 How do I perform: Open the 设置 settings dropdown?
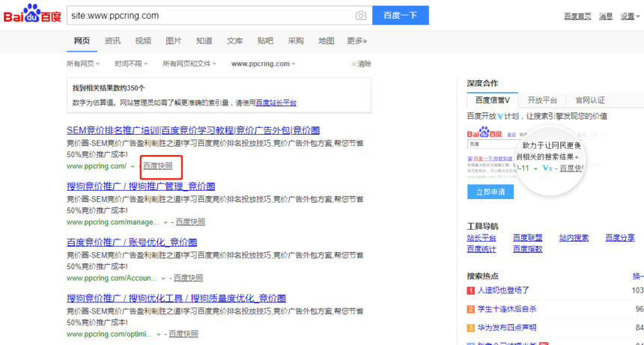[630, 16]
